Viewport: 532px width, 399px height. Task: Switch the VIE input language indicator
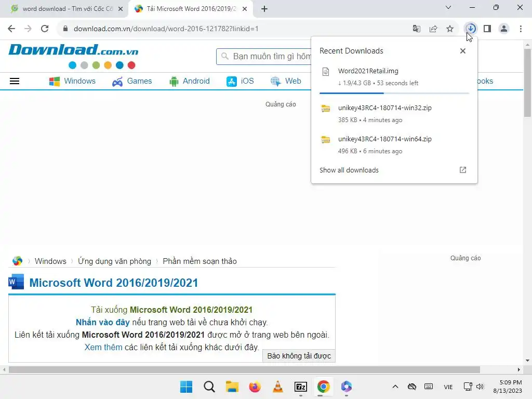click(x=448, y=387)
